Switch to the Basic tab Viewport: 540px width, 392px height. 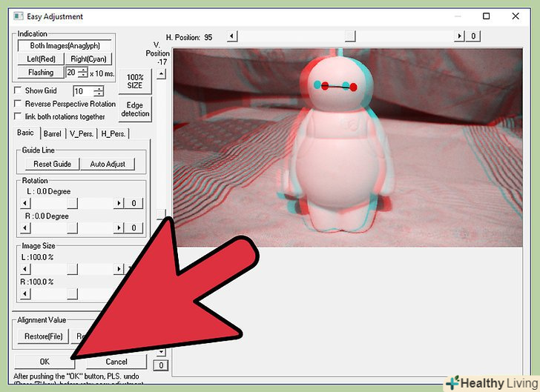pos(26,133)
